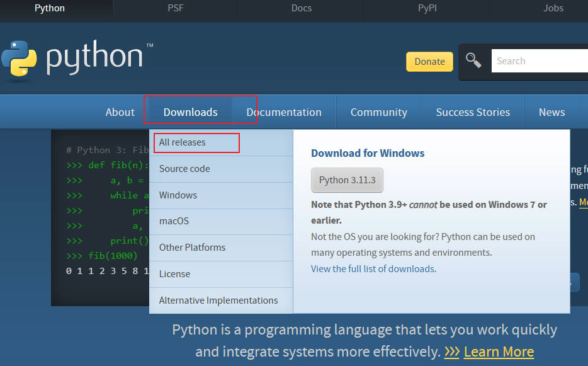This screenshot has height=366, width=588.
Task: Select Source code in Downloads dropdown
Action: [221, 169]
